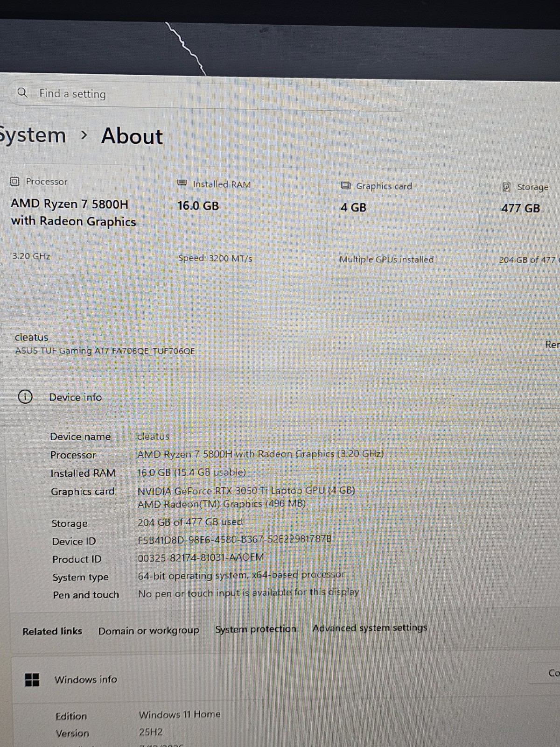560x747 pixels.
Task: Select the 64-bit operating system text
Action: tap(241, 575)
